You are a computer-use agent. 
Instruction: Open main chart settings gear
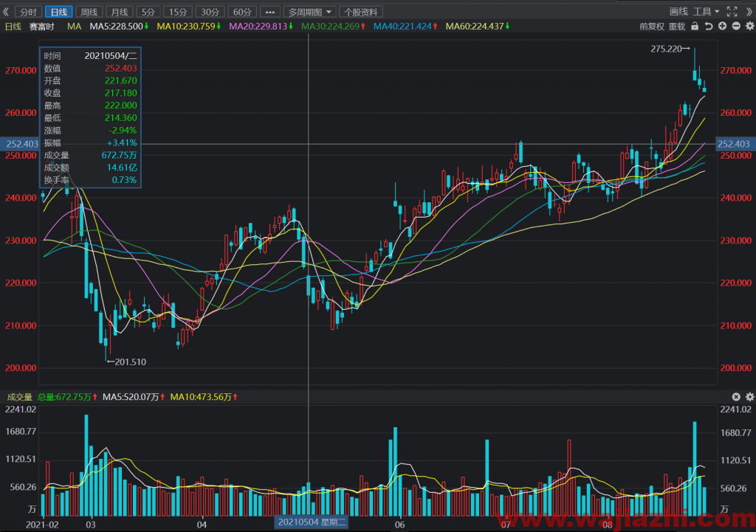pyautogui.click(x=750, y=26)
